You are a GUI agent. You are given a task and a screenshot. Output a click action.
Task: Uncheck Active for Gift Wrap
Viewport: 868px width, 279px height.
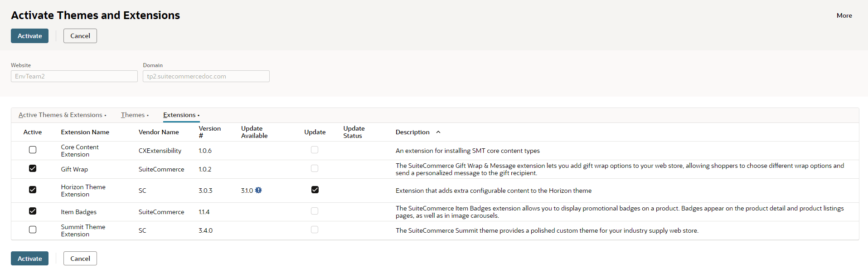[x=33, y=168]
